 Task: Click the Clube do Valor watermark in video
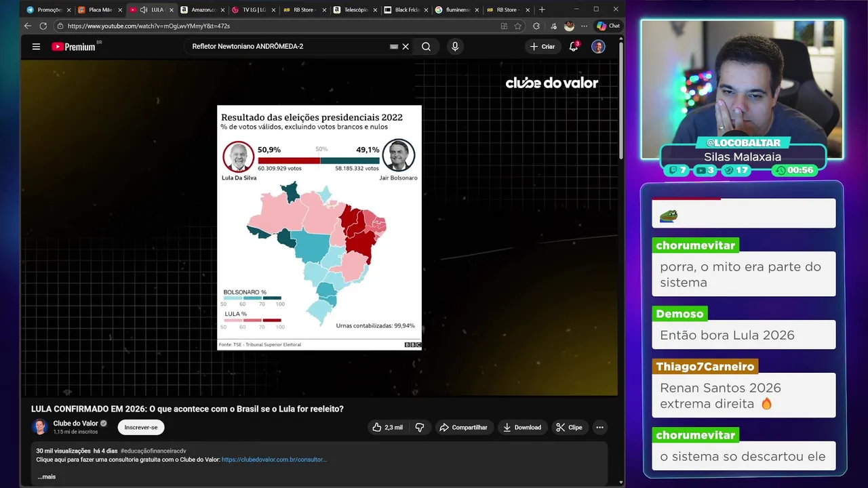click(x=552, y=83)
